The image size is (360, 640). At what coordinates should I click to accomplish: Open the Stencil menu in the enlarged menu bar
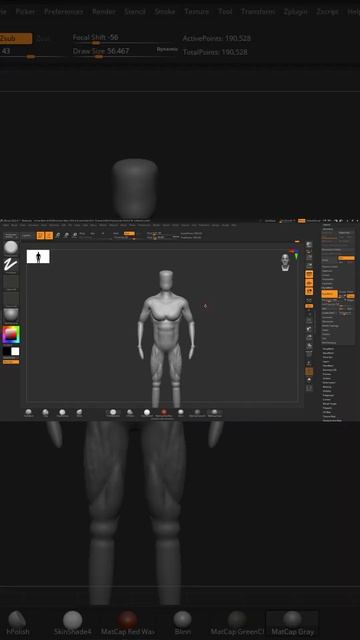click(135, 11)
